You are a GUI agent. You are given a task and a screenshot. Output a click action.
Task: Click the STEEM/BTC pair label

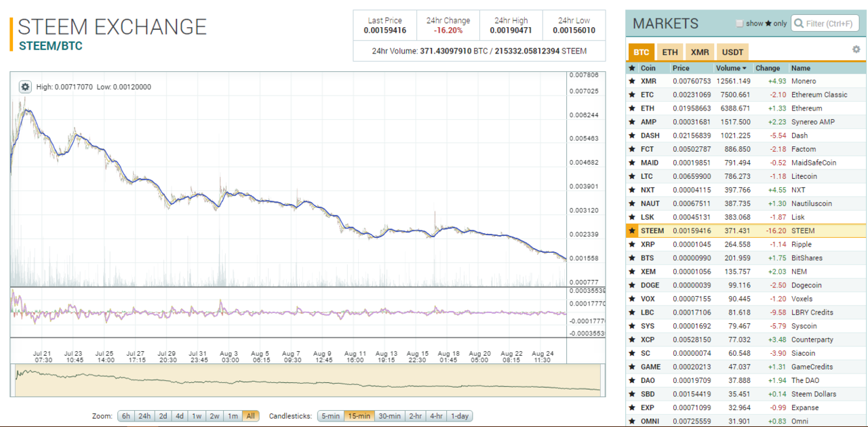click(51, 46)
